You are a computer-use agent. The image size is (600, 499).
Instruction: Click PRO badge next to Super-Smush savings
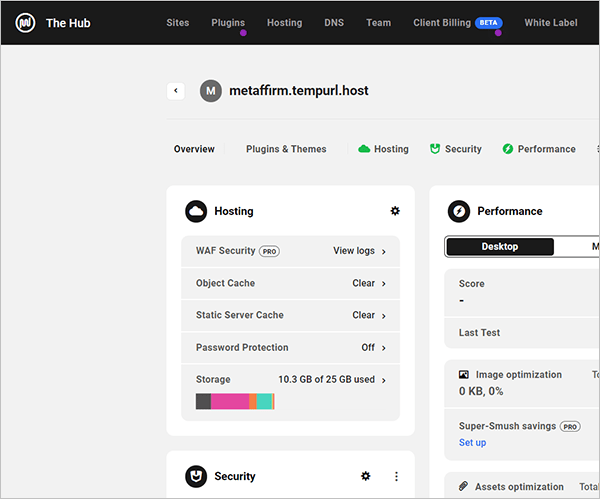point(570,427)
